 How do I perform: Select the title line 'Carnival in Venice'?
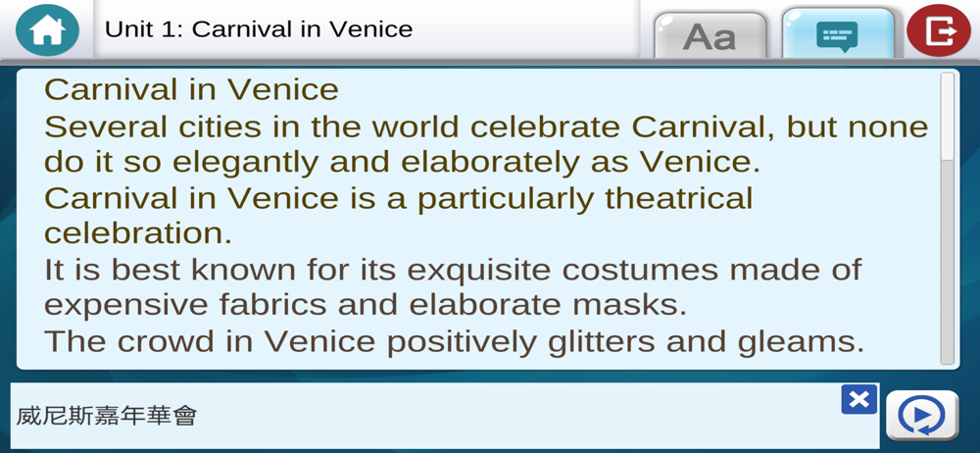(x=191, y=90)
